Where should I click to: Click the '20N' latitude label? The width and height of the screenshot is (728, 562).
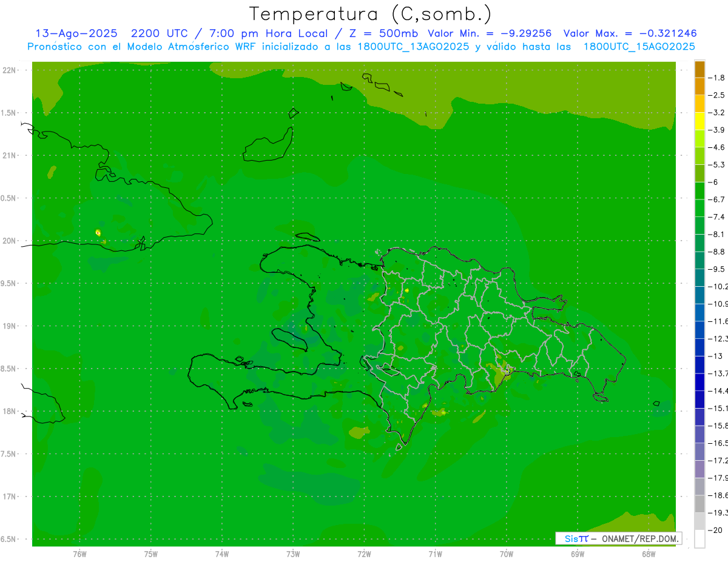(10, 241)
